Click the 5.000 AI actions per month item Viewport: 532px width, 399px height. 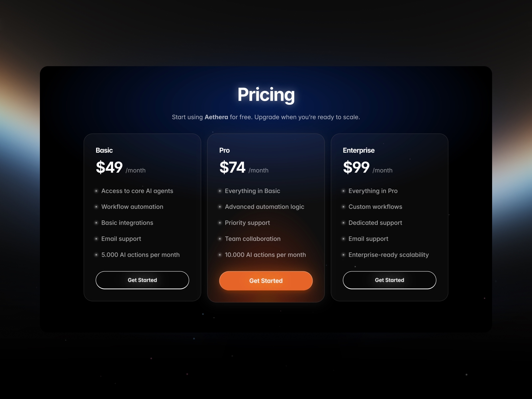point(140,255)
